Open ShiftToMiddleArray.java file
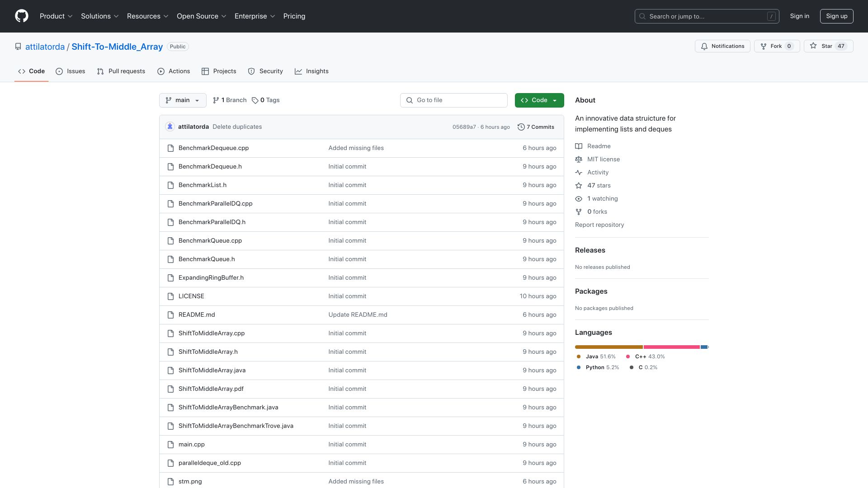 (x=212, y=371)
